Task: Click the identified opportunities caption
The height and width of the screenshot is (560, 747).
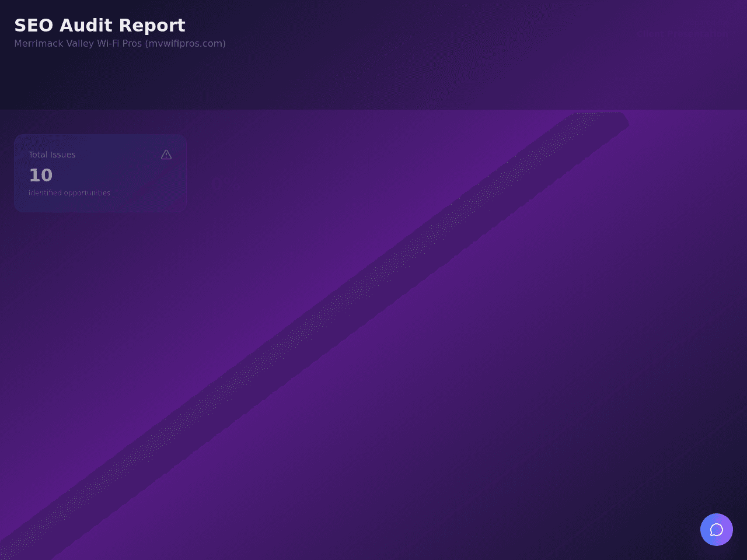Action: tap(69, 192)
